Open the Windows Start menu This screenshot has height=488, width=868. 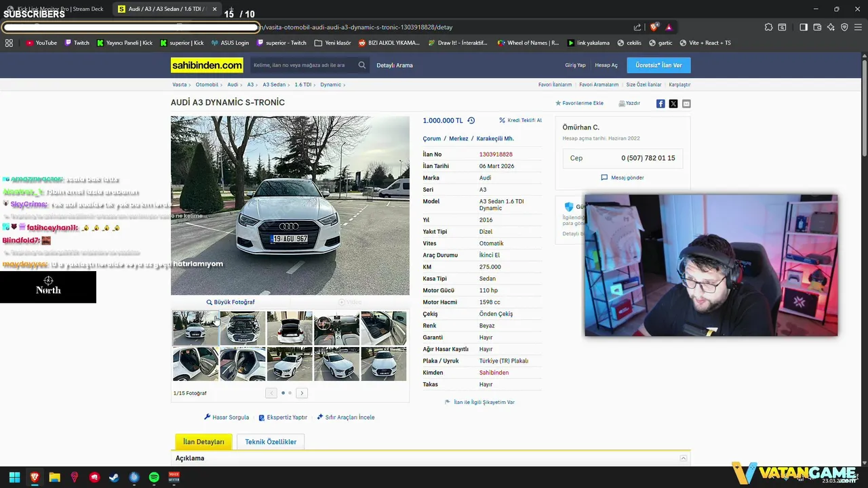tap(14, 477)
